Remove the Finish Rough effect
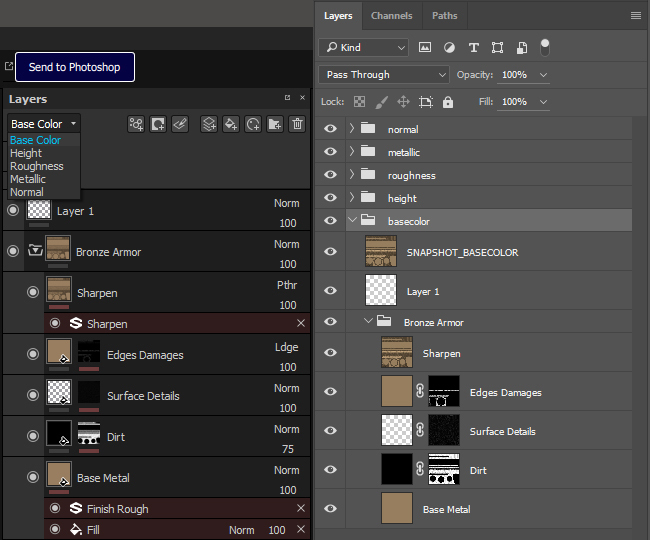The height and width of the screenshot is (540, 650). tap(301, 508)
